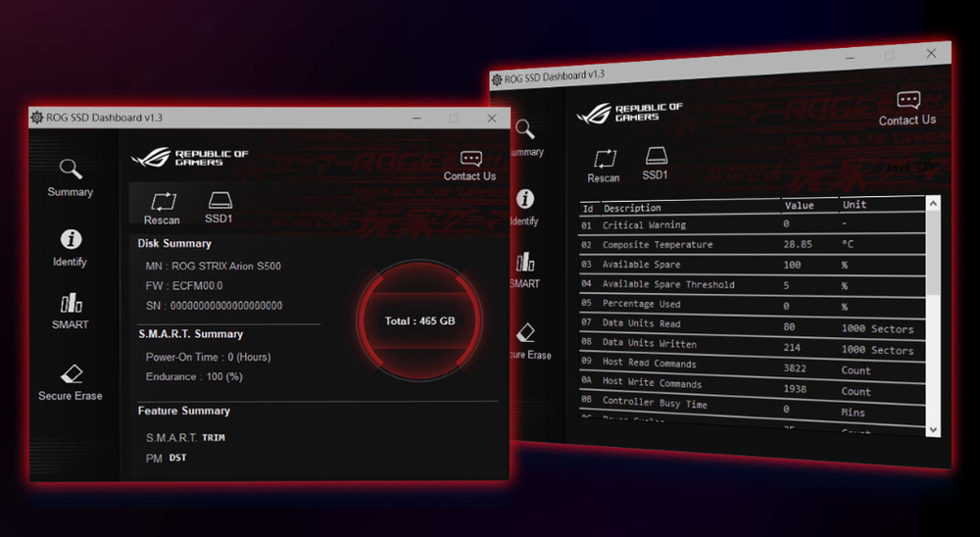
Task: Select the Available Spare Threshold row
Action: [752, 284]
